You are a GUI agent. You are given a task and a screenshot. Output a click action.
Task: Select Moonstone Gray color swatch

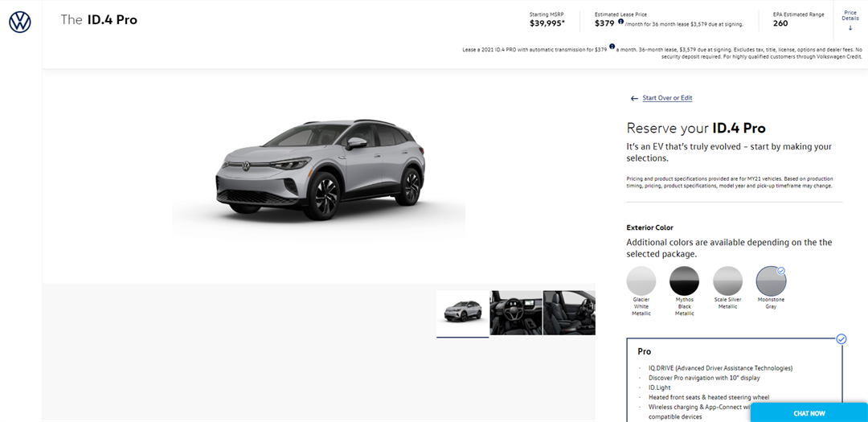click(770, 281)
